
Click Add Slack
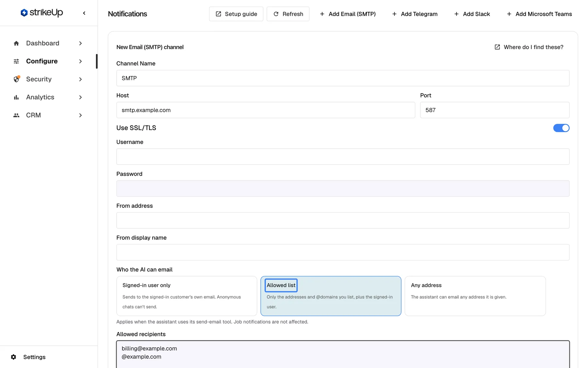click(472, 14)
